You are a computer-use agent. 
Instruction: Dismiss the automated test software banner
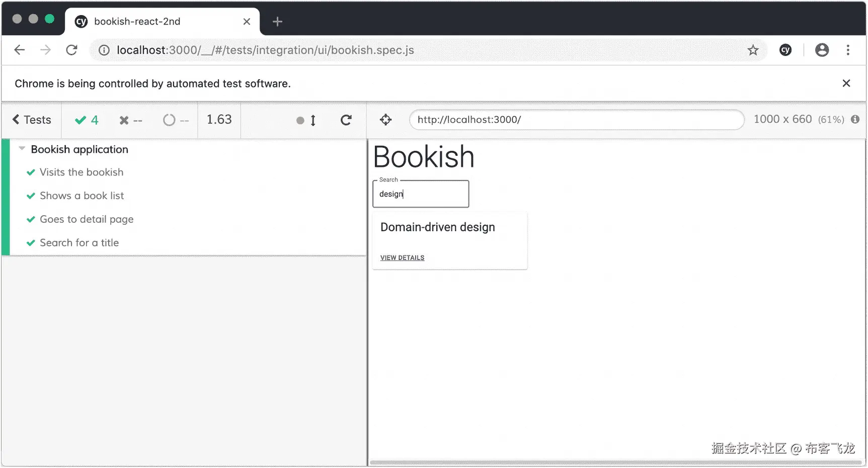[x=846, y=83]
